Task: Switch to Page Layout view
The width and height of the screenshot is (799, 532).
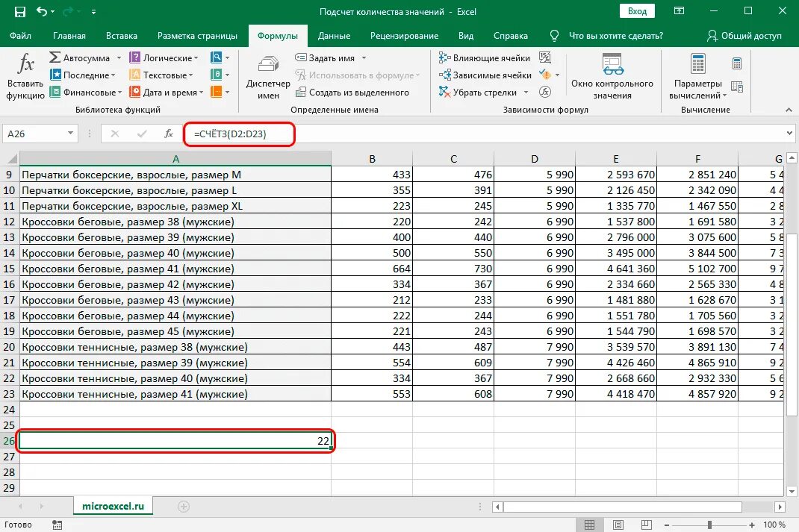Action: tap(618, 525)
